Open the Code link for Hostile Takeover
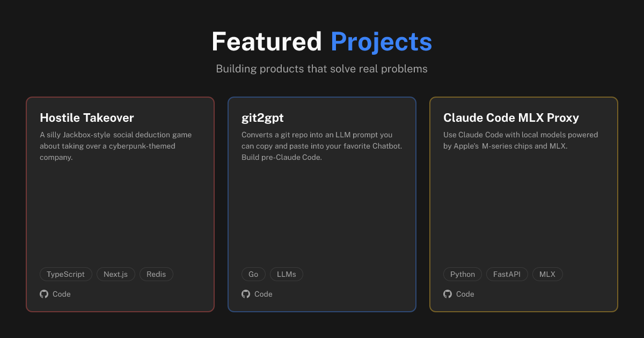 tap(61, 294)
